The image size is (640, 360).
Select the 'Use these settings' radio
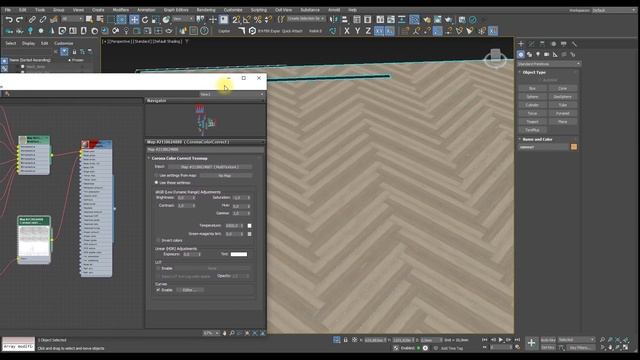156,182
